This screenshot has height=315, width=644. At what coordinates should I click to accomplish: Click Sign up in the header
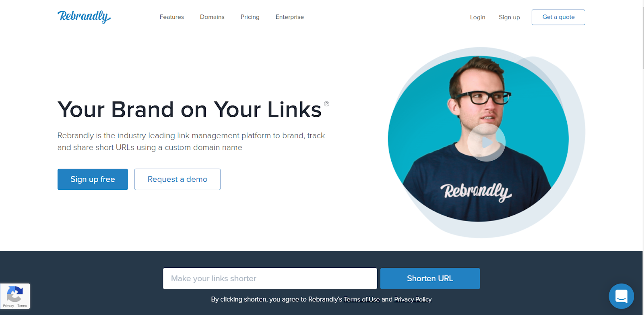coord(509,17)
